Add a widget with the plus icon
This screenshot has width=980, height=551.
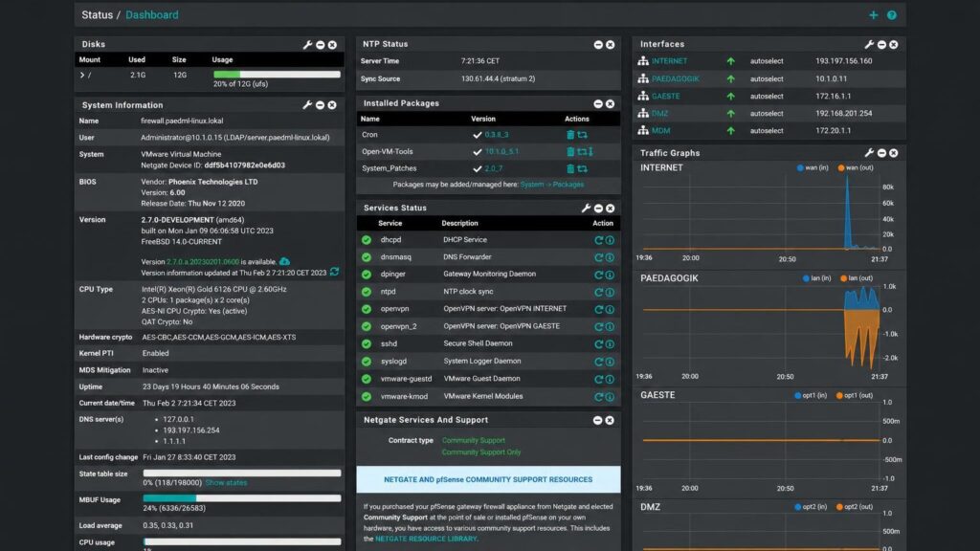pyautogui.click(x=873, y=15)
